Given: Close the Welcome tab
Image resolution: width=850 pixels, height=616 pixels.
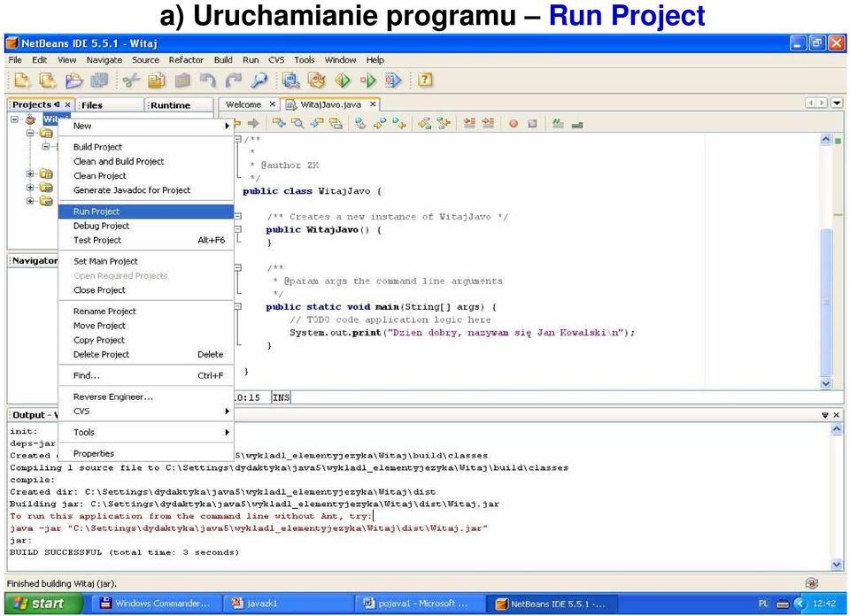Looking at the screenshot, I should click(273, 104).
